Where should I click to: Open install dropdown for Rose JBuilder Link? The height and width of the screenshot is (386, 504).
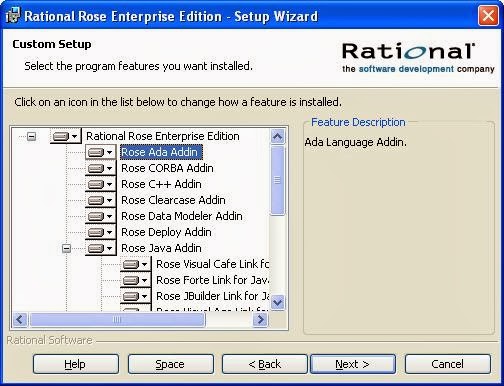click(135, 296)
